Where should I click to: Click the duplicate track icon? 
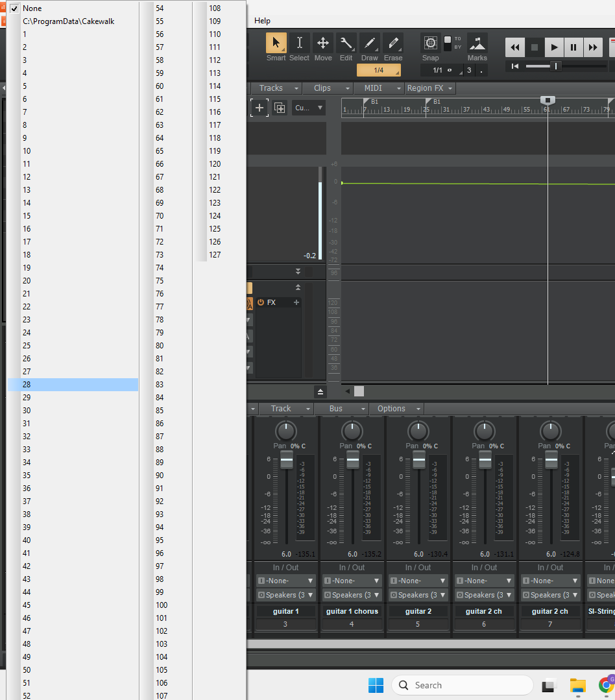(280, 108)
